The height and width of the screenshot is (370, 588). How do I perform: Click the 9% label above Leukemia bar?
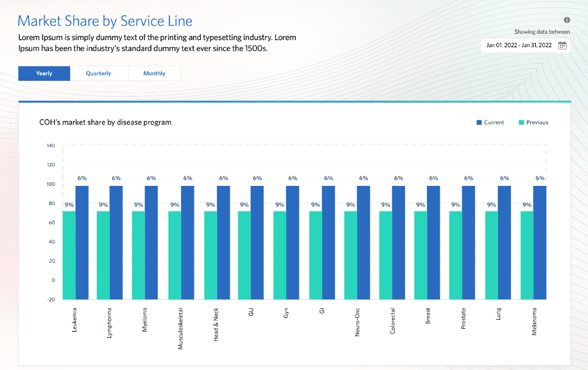[x=69, y=205]
